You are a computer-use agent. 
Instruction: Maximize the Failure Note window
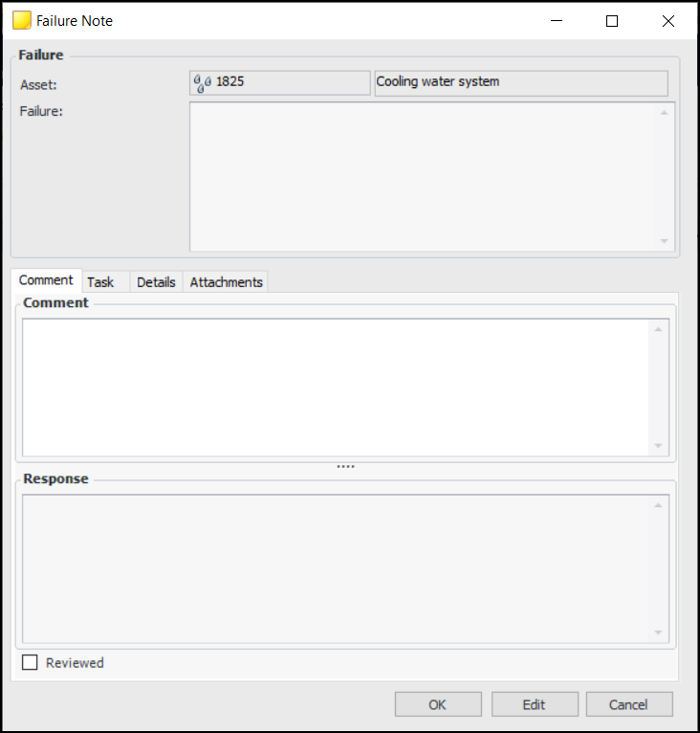pos(612,20)
